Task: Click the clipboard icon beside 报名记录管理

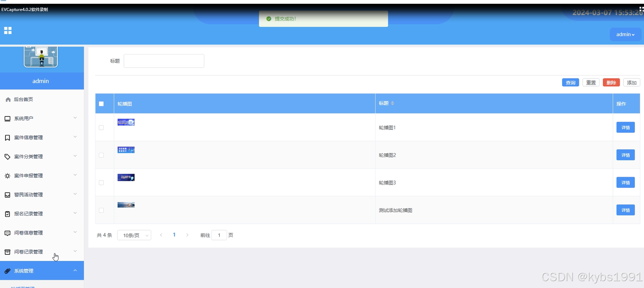Action: (8, 214)
